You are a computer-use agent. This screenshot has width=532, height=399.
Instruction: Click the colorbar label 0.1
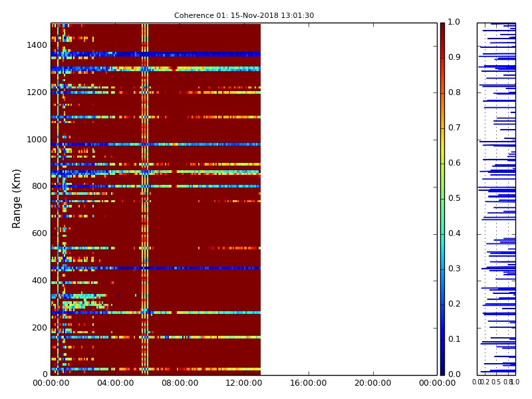[x=454, y=339]
